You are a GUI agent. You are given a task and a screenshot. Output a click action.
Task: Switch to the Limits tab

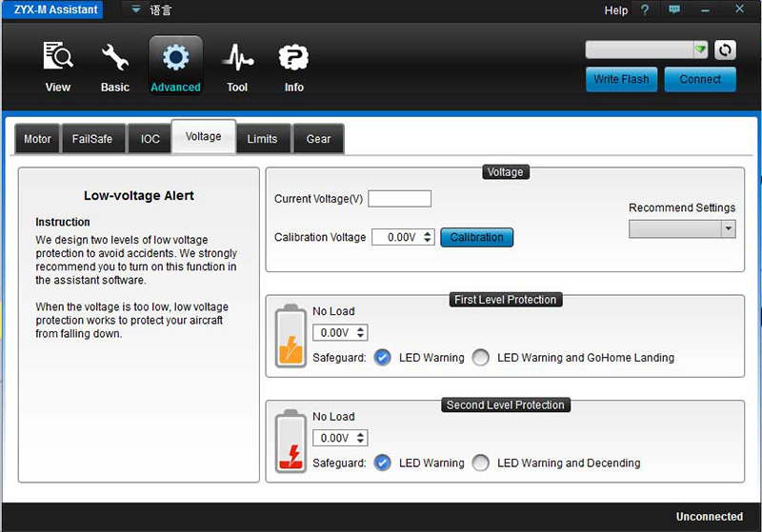tap(263, 139)
